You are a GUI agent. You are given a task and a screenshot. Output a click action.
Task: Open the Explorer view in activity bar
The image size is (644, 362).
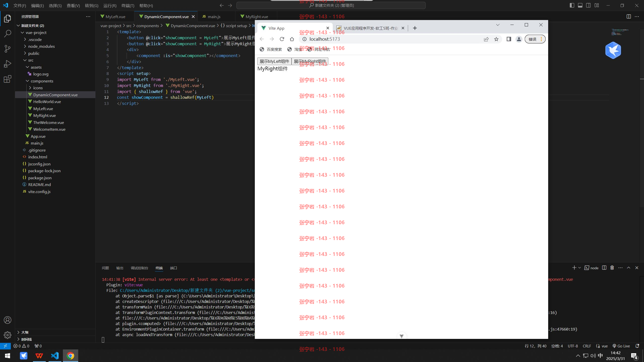(x=8, y=19)
